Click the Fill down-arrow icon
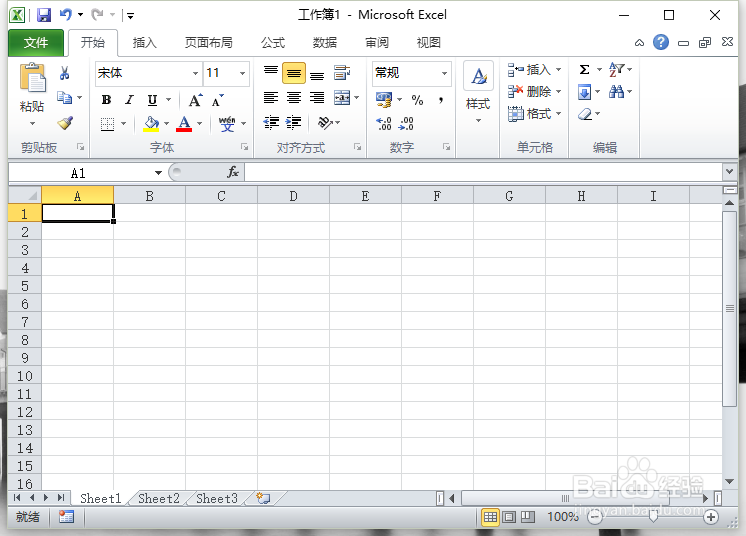The height and width of the screenshot is (536, 746). [x=585, y=92]
